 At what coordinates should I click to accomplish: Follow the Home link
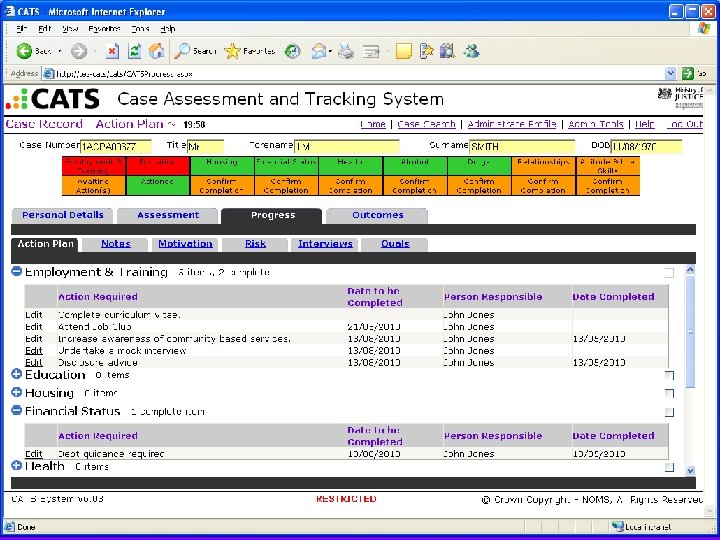[373, 124]
